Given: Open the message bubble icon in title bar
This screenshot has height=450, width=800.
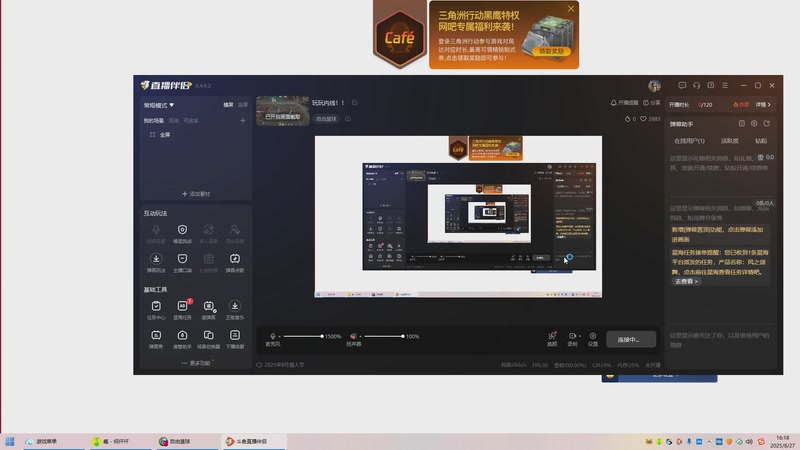Looking at the screenshot, I should click(x=682, y=85).
